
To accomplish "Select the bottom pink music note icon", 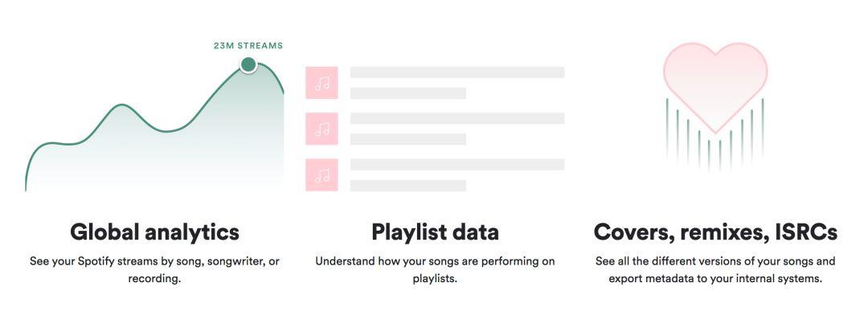I will 321,174.
